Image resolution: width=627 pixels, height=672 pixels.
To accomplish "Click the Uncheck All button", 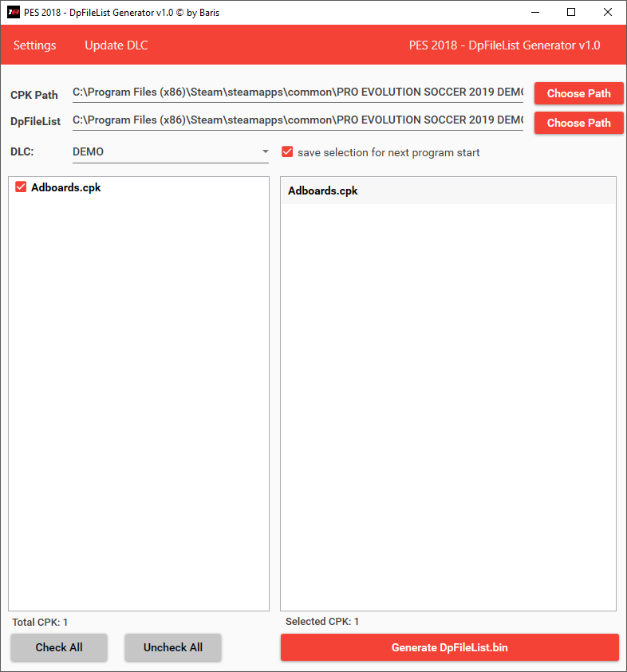I will [x=173, y=647].
